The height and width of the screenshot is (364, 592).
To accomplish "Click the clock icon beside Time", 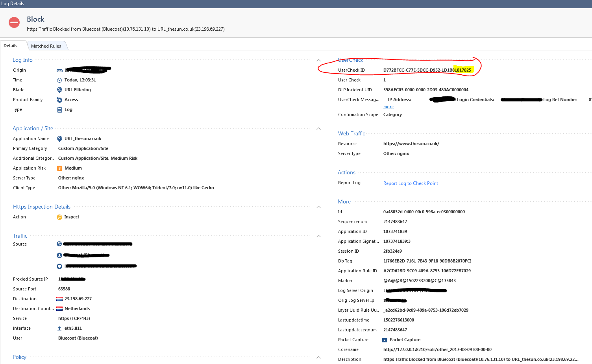I will click(59, 80).
